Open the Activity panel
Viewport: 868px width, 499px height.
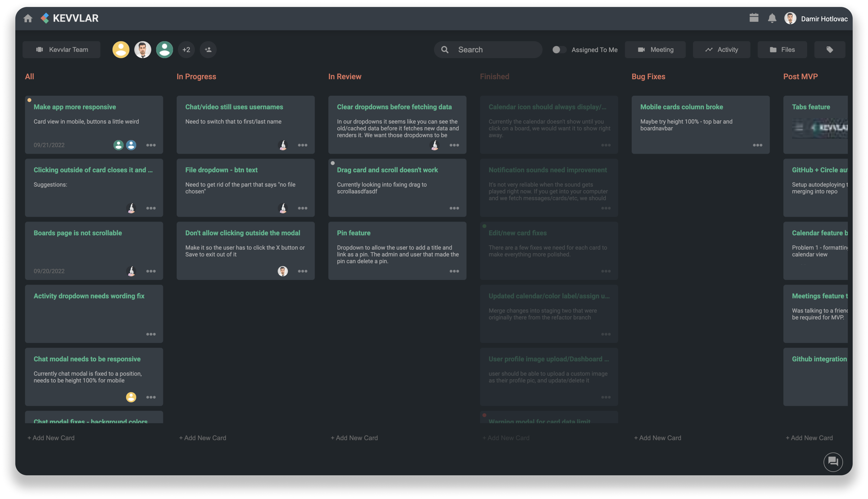pos(721,50)
